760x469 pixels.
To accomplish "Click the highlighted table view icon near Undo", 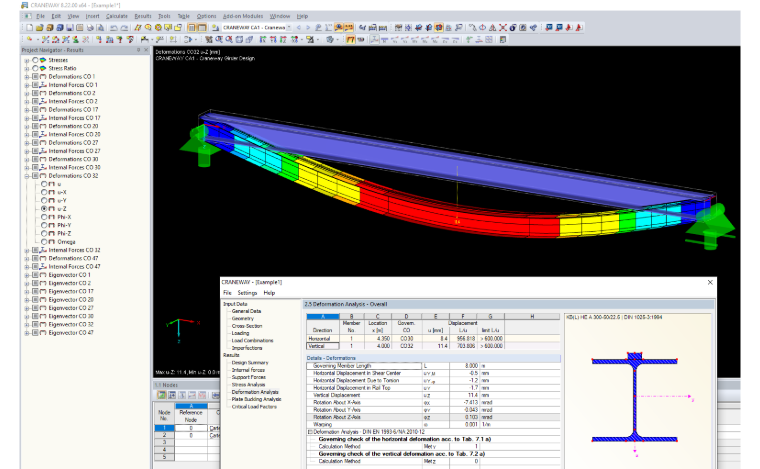I will pyautogui.click(x=191, y=28).
